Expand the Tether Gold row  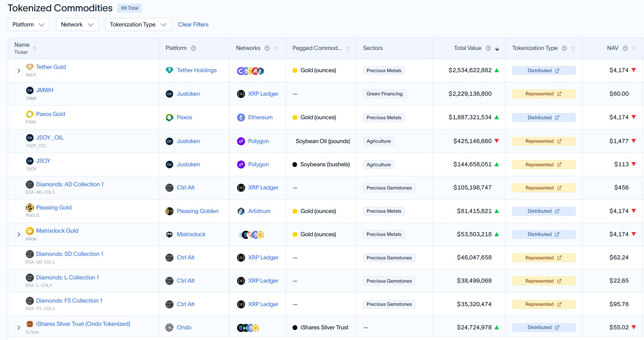point(19,71)
